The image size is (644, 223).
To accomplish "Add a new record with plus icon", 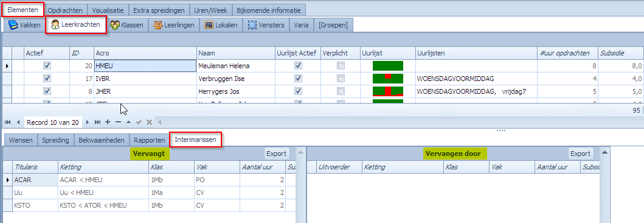I will coord(108,122).
